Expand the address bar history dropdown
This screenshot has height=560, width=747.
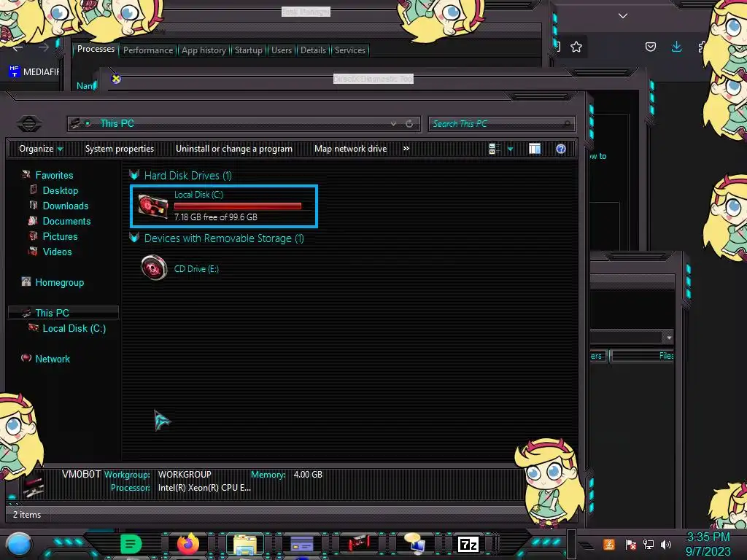coord(393,124)
